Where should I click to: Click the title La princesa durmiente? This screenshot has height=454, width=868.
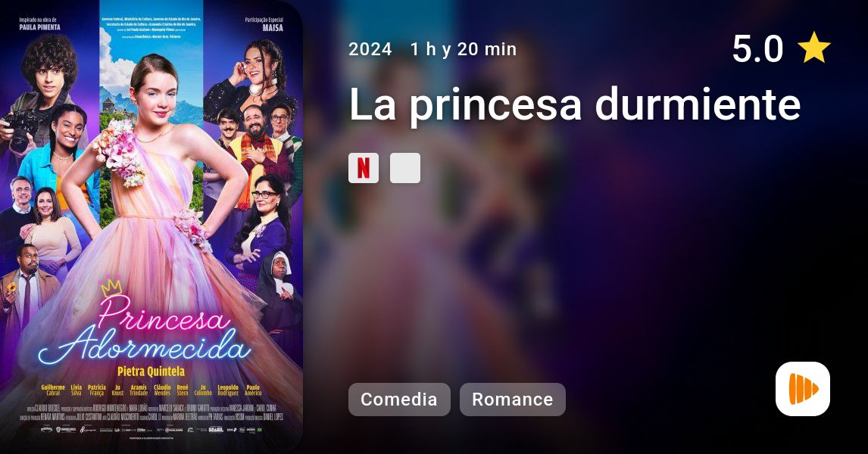tap(575, 104)
